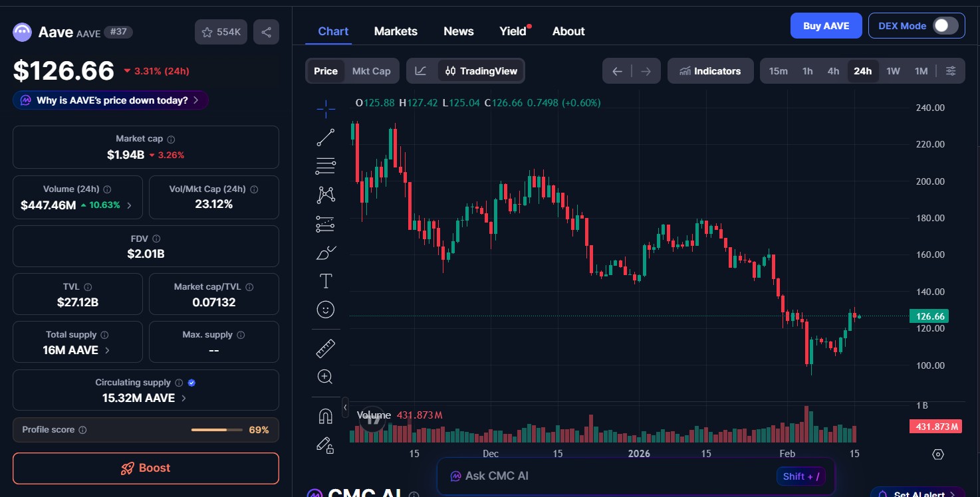The width and height of the screenshot is (980, 497).
Task: Lock all drawings with the padlock icon
Action: 326,445
